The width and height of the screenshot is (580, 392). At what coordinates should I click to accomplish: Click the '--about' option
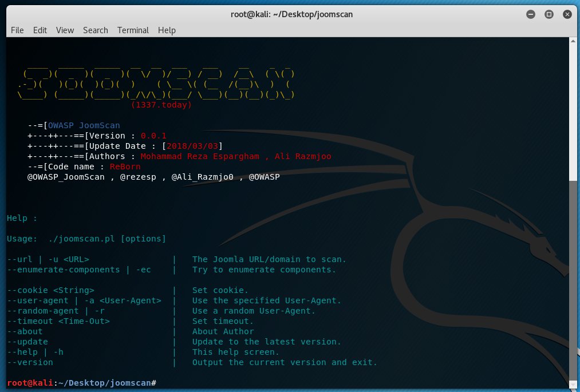(x=25, y=332)
